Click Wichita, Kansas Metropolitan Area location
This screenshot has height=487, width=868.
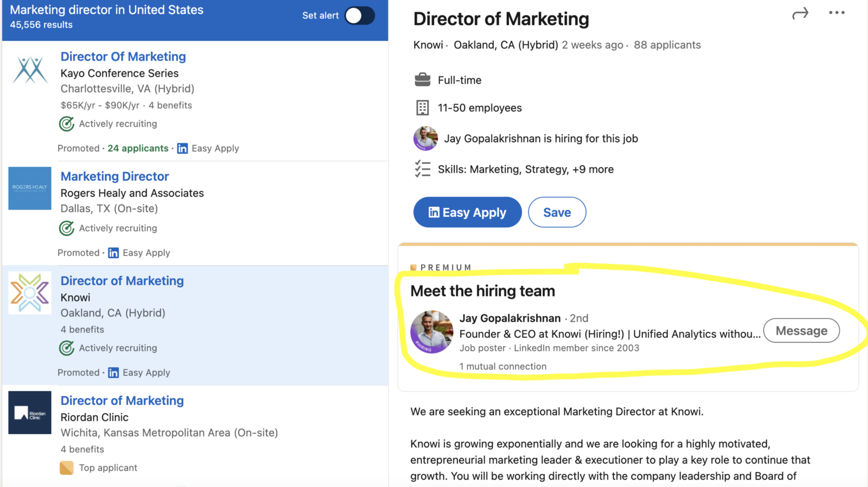(x=169, y=432)
